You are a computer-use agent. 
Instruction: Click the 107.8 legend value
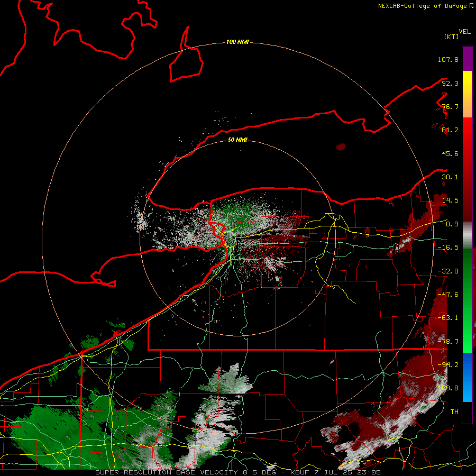pos(448,59)
